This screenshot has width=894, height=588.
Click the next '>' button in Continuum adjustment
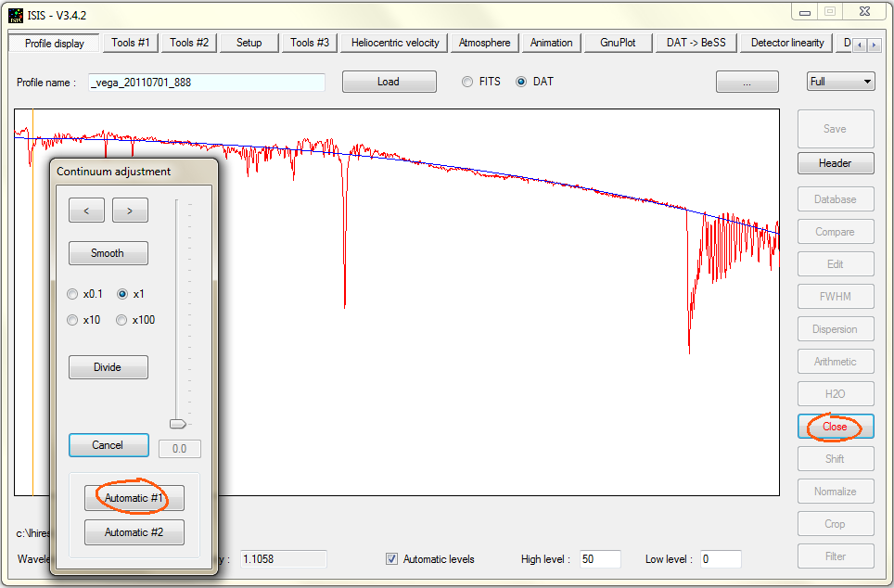click(130, 211)
